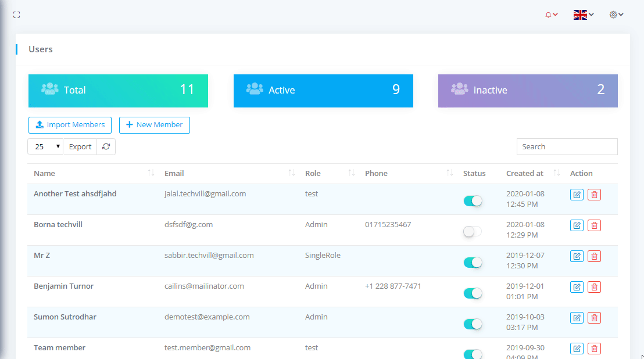Screen dimensions: 644x359
Task: Open the 25 rows-per-page dropdown
Action: point(45,147)
